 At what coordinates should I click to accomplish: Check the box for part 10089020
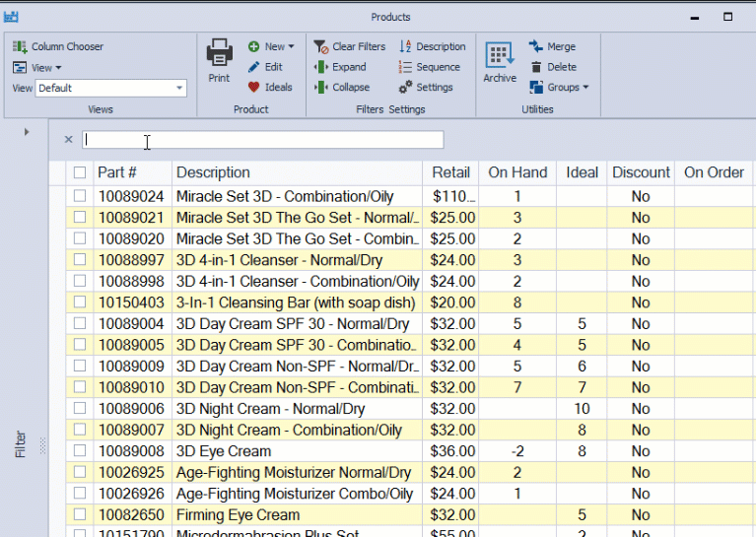[80, 238]
